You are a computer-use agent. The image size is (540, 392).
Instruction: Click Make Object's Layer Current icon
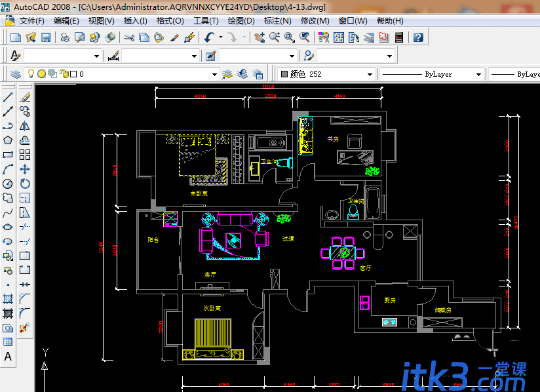(x=227, y=74)
